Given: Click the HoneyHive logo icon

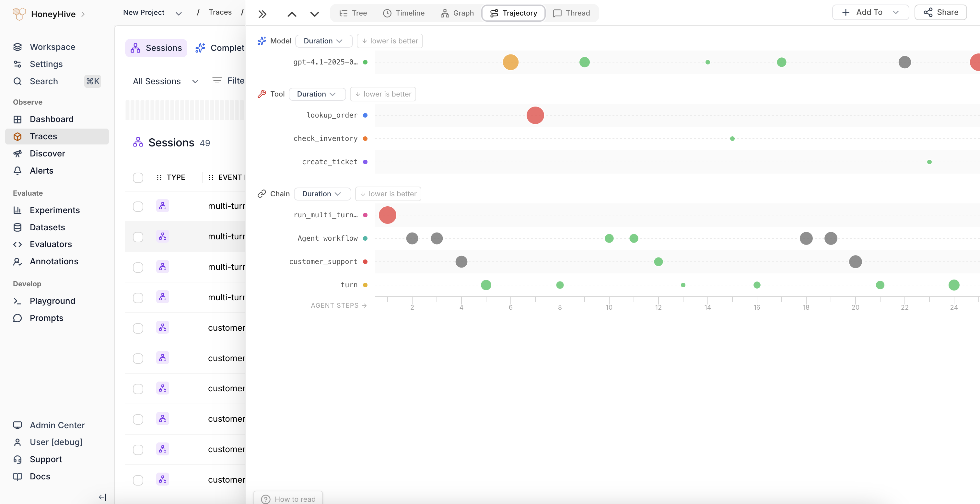Looking at the screenshot, I should coord(19,14).
